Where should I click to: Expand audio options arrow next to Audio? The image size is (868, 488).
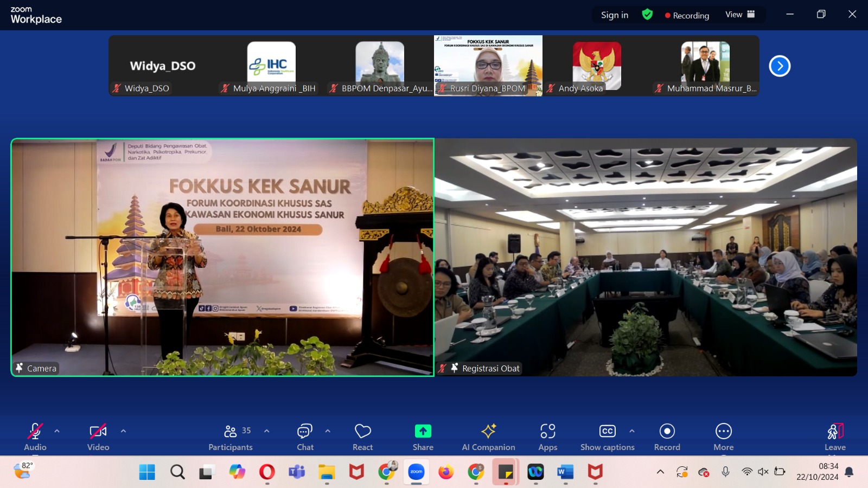pos(57,431)
